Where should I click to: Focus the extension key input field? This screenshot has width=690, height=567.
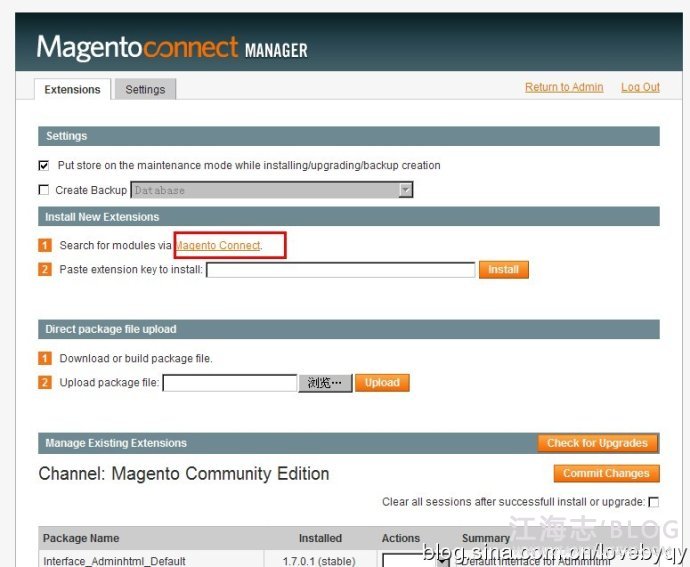[341, 270]
